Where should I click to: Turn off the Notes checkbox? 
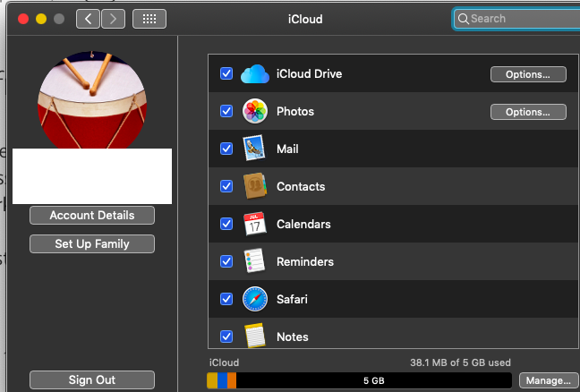tap(226, 337)
